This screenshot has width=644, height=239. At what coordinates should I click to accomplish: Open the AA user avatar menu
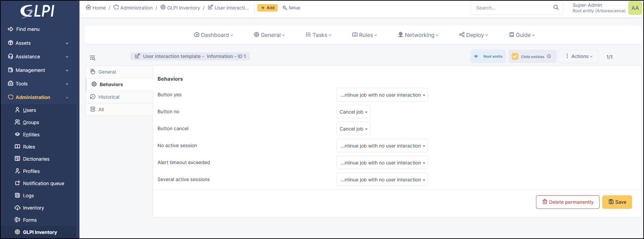pyautogui.click(x=635, y=8)
